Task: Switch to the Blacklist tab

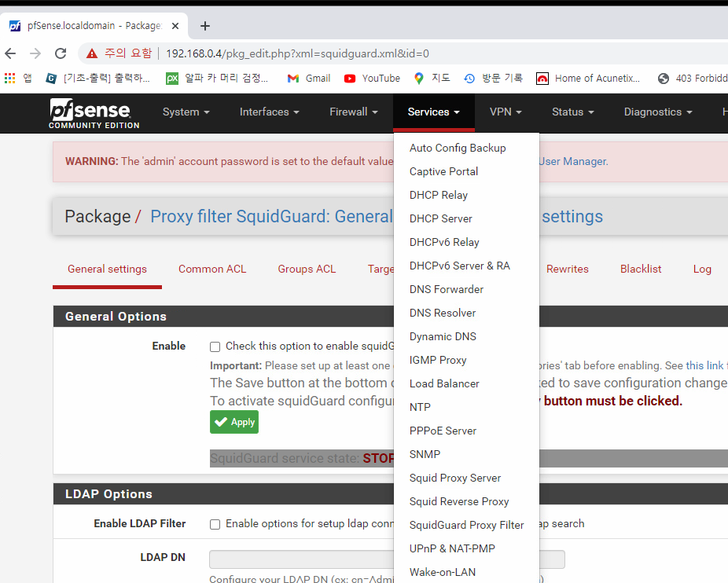Action: click(641, 269)
